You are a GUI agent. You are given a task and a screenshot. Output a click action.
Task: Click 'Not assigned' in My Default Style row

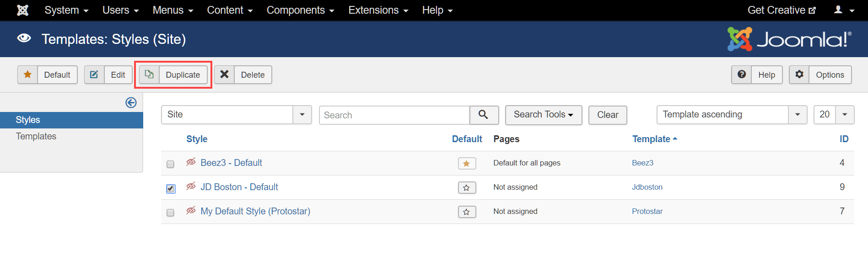coord(515,211)
